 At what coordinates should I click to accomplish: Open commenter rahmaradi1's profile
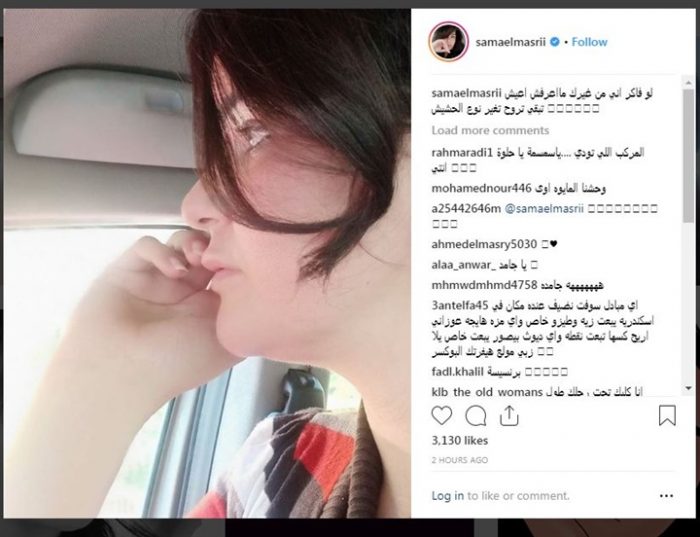(x=462, y=153)
